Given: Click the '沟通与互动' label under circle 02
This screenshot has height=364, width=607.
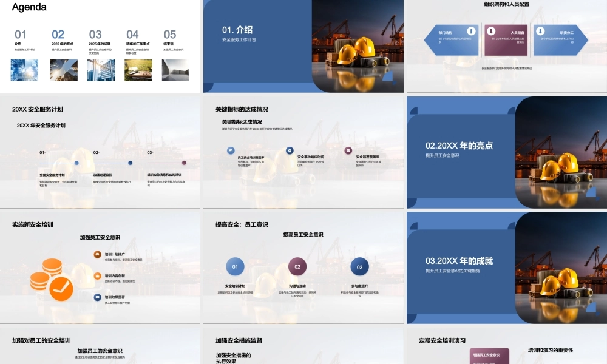Looking at the screenshot, I should (297, 286).
